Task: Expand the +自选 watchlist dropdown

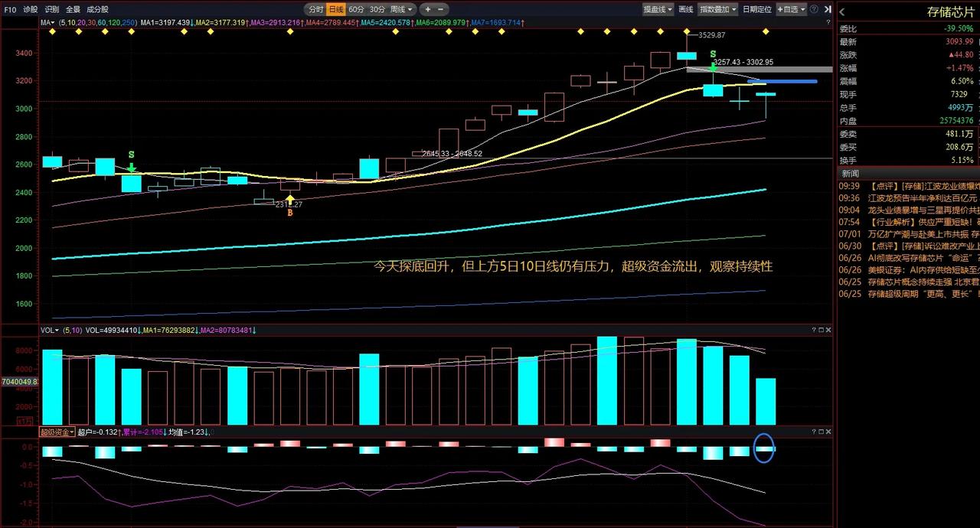Action: (791, 9)
